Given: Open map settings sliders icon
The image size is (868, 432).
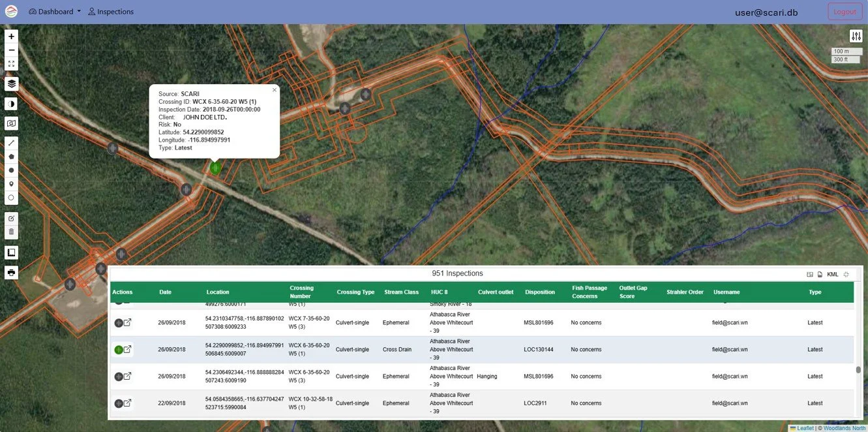Looking at the screenshot, I should pyautogui.click(x=856, y=37).
